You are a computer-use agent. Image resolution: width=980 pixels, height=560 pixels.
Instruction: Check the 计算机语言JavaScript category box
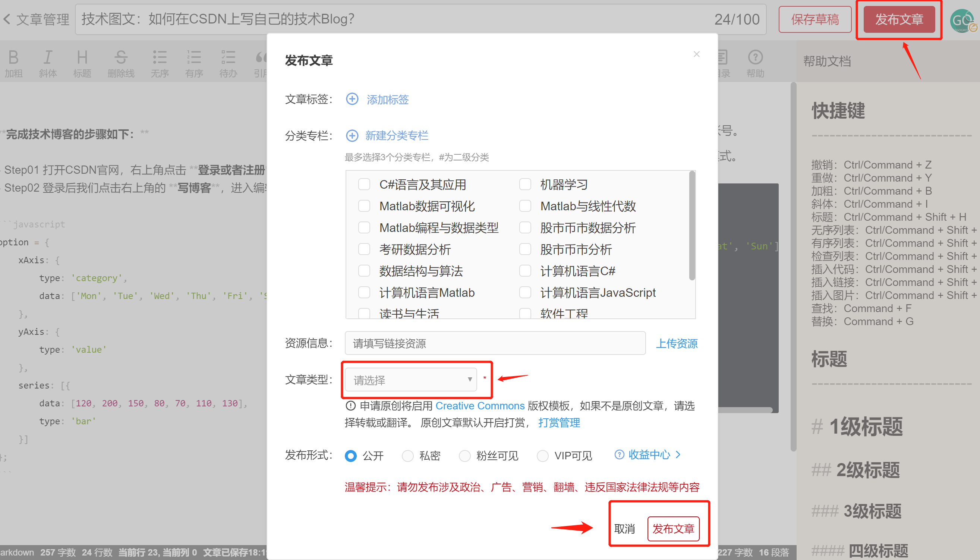click(525, 292)
